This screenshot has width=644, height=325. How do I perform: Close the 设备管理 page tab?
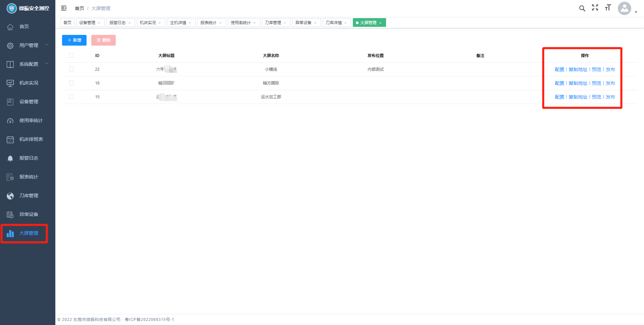click(x=99, y=23)
